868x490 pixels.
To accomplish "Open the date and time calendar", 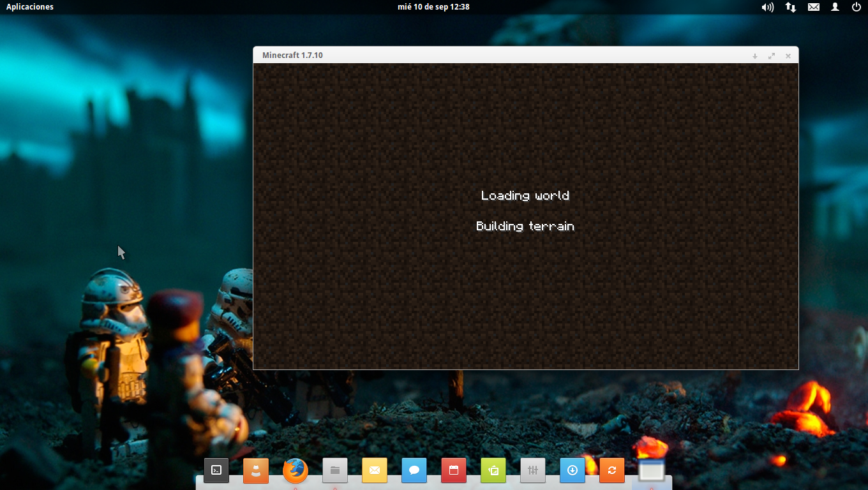I will point(433,6).
